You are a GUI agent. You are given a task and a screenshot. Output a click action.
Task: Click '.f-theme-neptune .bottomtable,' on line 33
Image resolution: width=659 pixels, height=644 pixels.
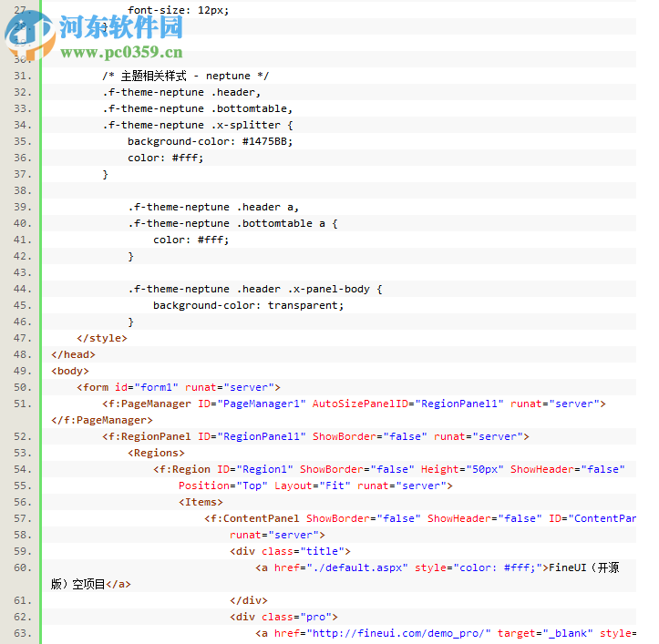[x=198, y=108]
